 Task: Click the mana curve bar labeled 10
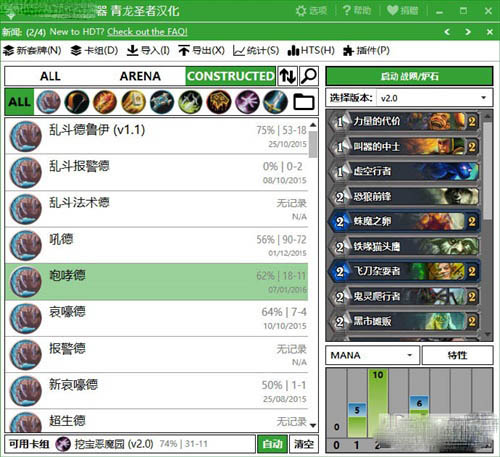tap(378, 403)
